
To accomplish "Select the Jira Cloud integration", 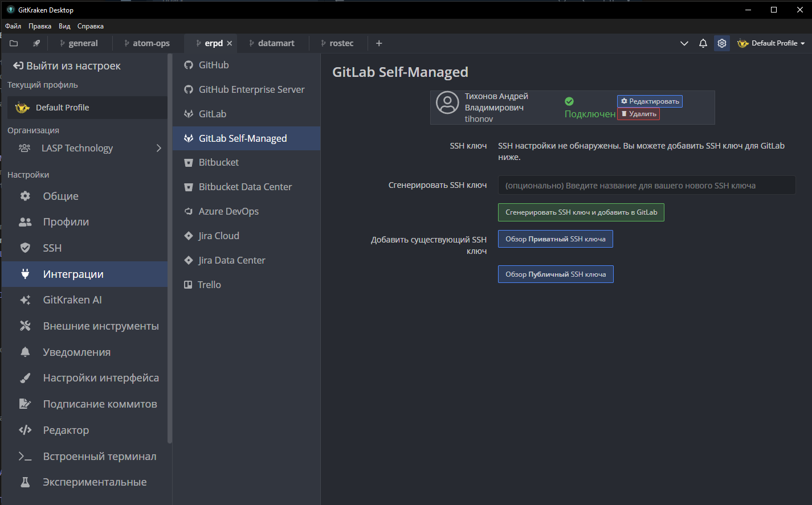I will (x=246, y=236).
